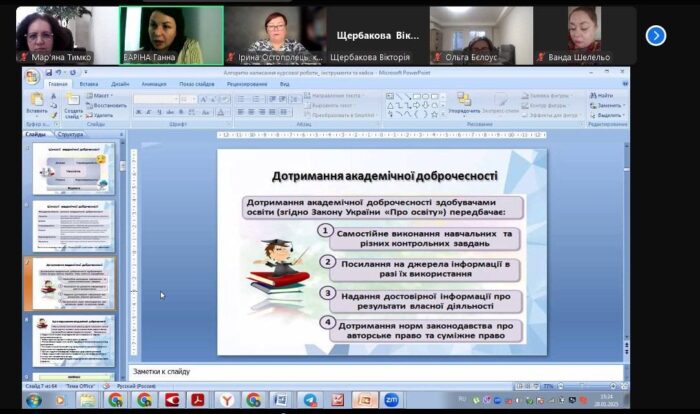Open the Структура pane tab
This screenshot has width=700, height=414.
(71, 134)
